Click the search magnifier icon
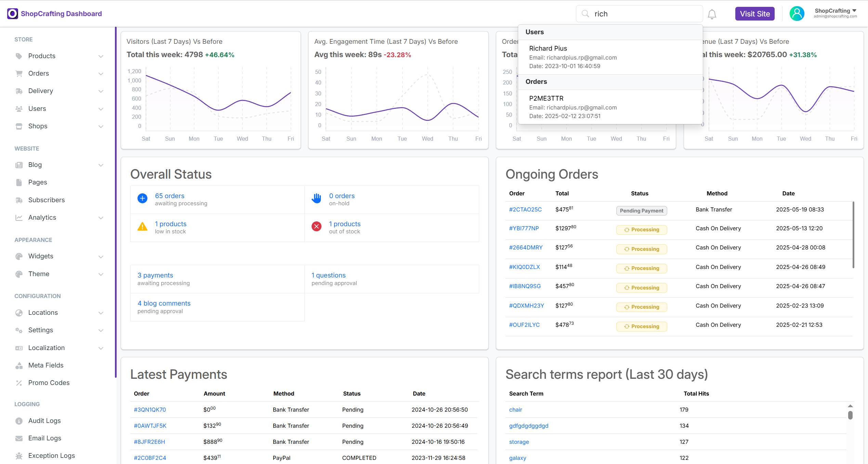 pos(586,14)
